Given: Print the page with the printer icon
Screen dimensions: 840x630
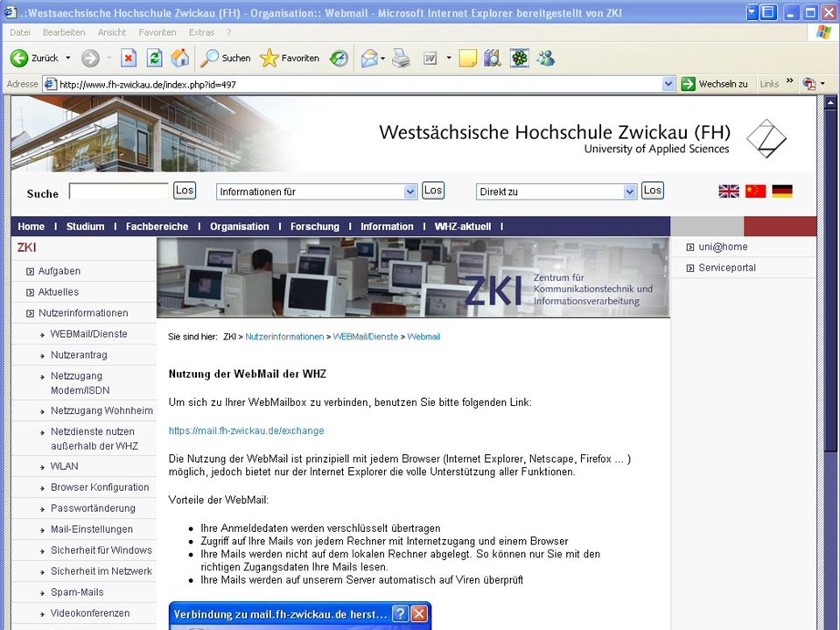Looking at the screenshot, I should click(x=401, y=58).
